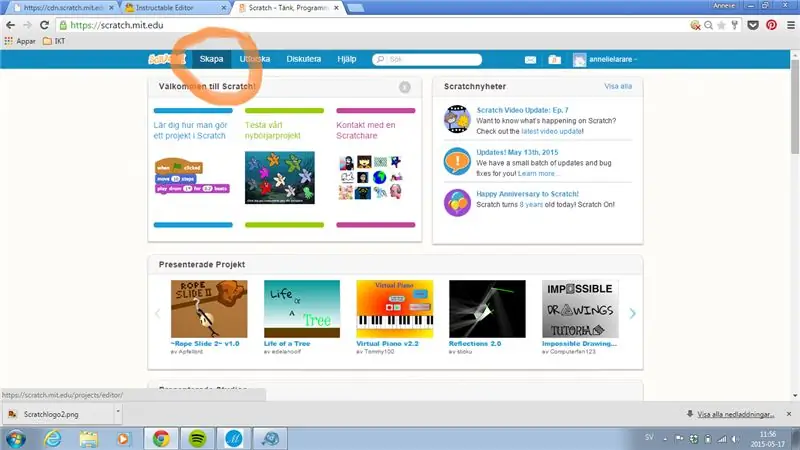Click the Happy Anniversary balloons icon
This screenshot has height=450, width=800.
coord(457,203)
